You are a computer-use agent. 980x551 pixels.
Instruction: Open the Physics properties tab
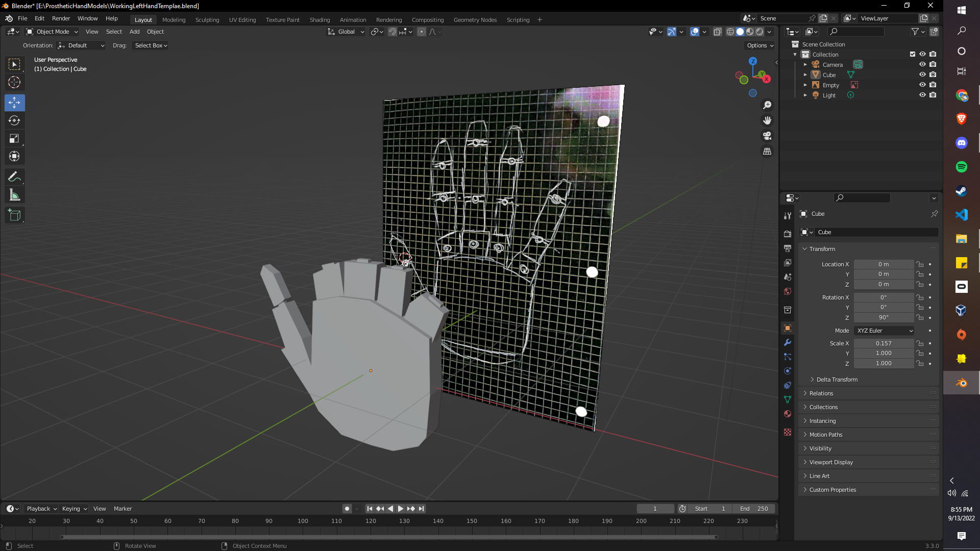[x=788, y=371]
